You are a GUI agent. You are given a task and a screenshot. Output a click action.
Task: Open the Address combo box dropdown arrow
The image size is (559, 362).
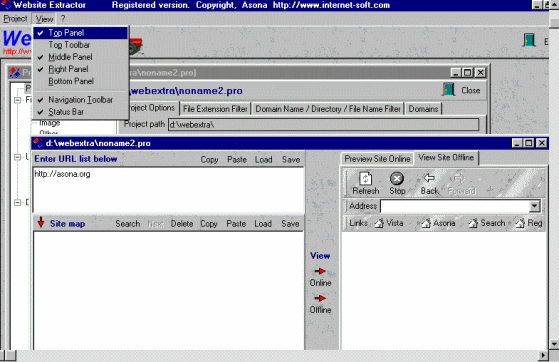[x=534, y=206]
